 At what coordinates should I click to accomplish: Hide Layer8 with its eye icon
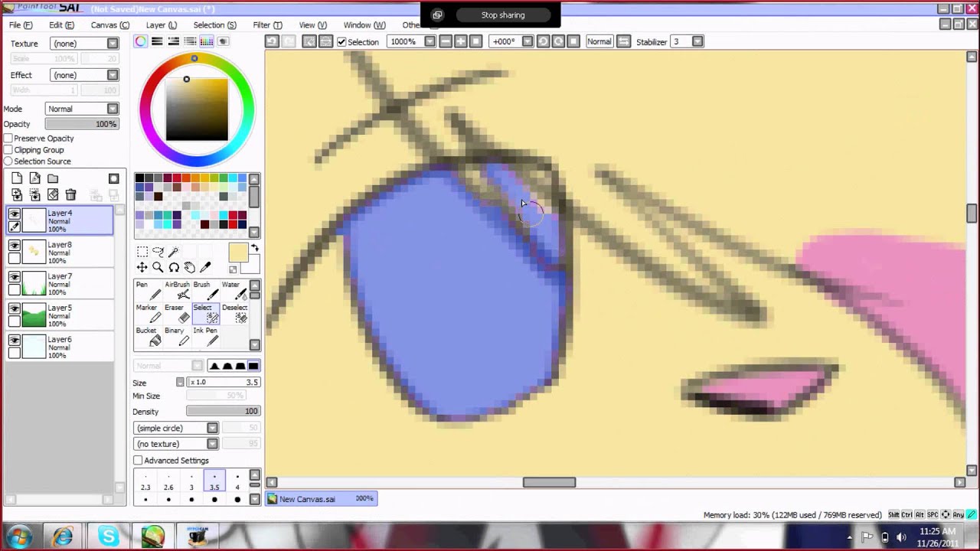(15, 246)
